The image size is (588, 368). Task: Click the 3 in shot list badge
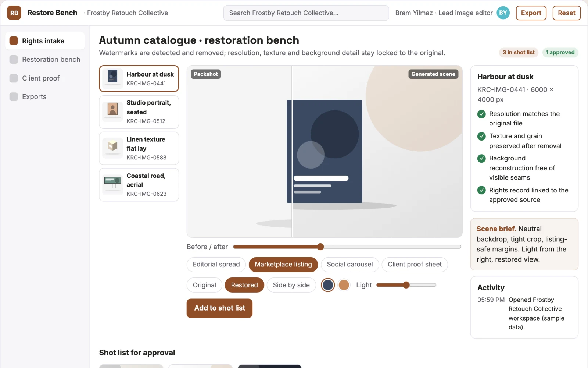519,52
